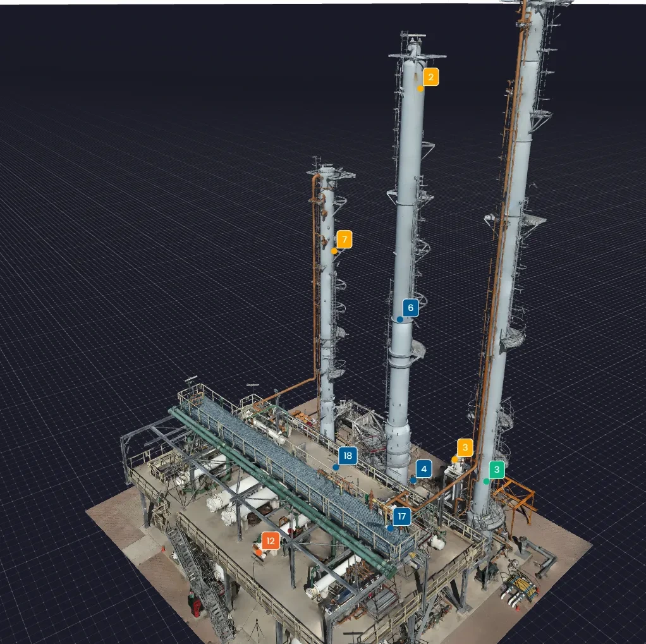Select blue marker 17 on walkway

[401, 517]
